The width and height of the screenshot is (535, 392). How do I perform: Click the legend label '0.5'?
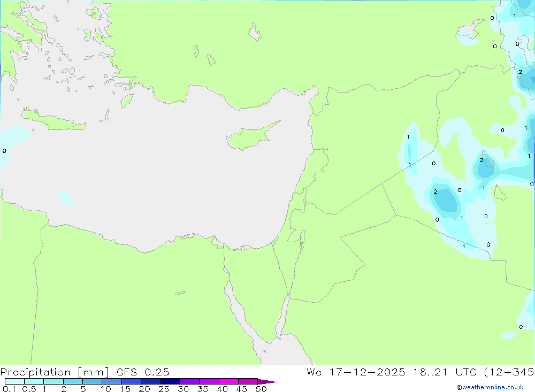29,389
